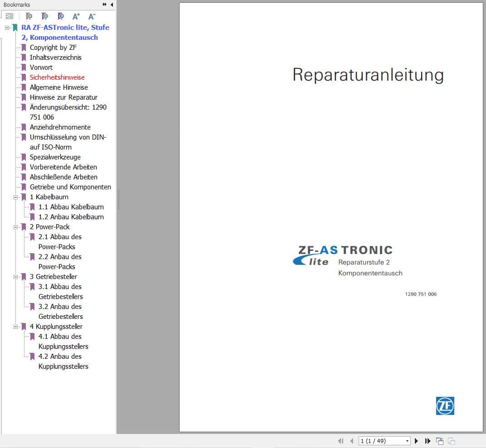Image resolution: width=486 pixels, height=448 pixels.
Task: Jump to the Vorwort bookmark
Action: click(41, 67)
